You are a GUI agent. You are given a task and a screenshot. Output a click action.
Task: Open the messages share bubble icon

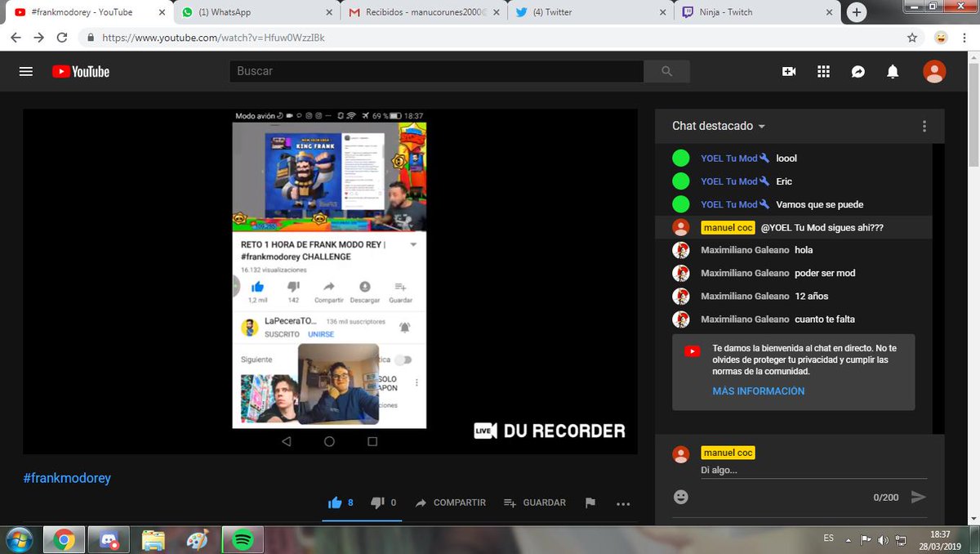click(858, 71)
